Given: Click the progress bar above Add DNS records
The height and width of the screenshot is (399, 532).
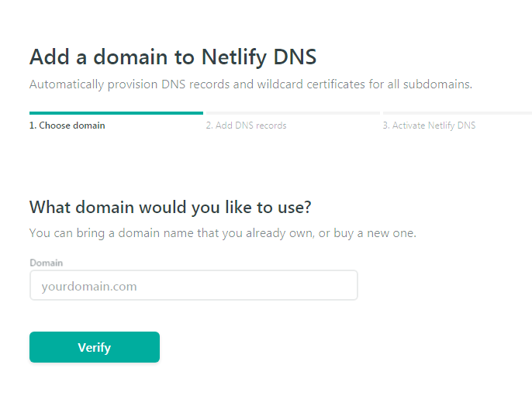Looking at the screenshot, I should [292, 113].
